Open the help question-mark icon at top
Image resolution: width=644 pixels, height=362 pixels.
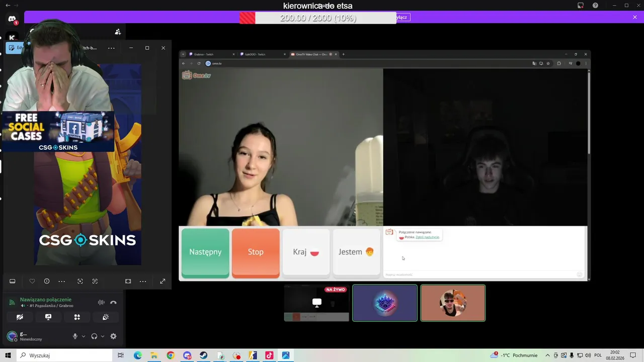(x=595, y=6)
